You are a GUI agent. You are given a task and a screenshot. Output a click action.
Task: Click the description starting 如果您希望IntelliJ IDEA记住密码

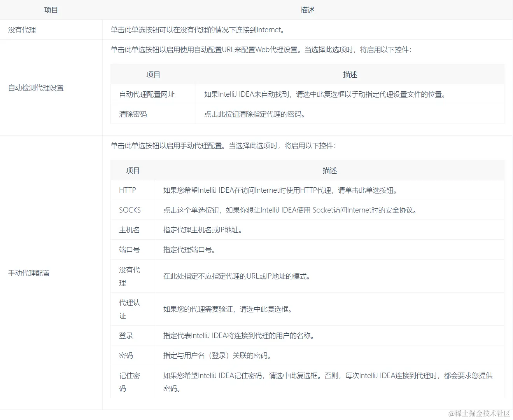[x=328, y=382]
